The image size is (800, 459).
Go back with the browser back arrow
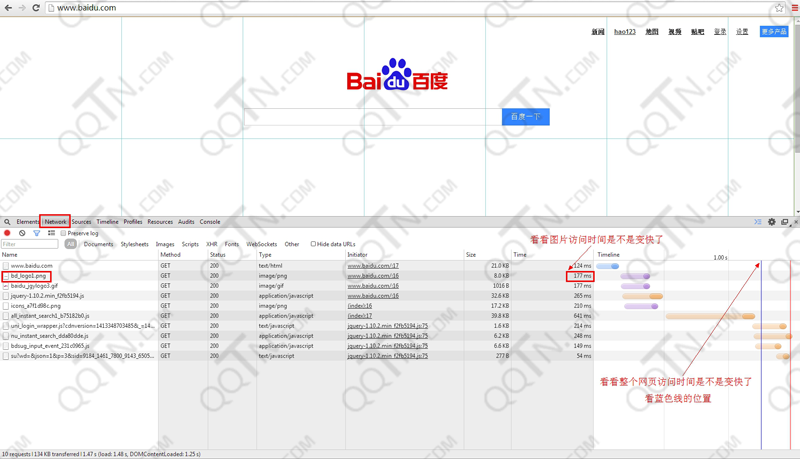8,8
